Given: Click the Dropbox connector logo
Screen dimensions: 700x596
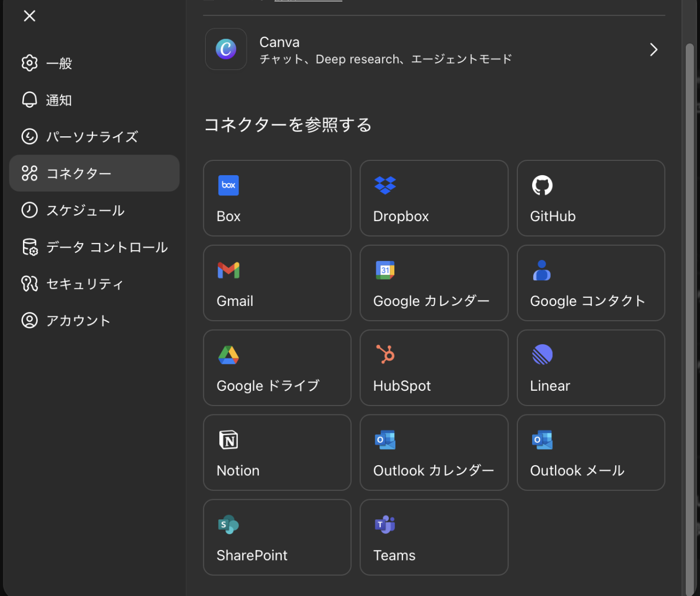Looking at the screenshot, I should tap(385, 186).
